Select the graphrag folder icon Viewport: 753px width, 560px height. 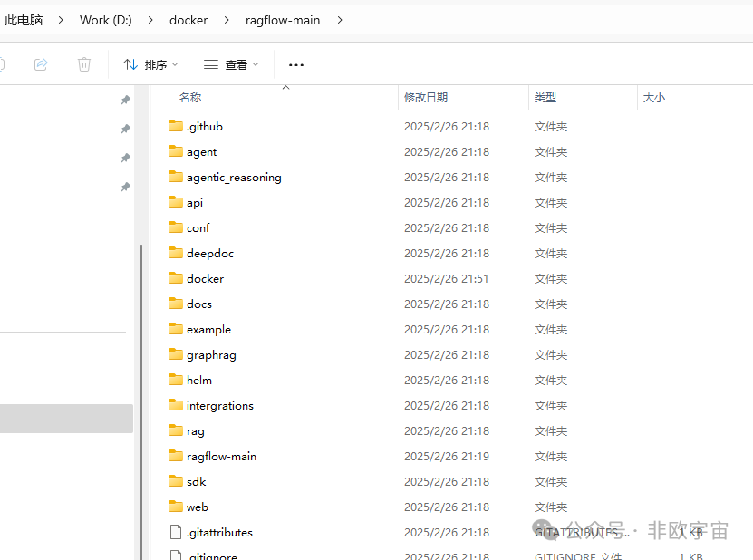176,354
